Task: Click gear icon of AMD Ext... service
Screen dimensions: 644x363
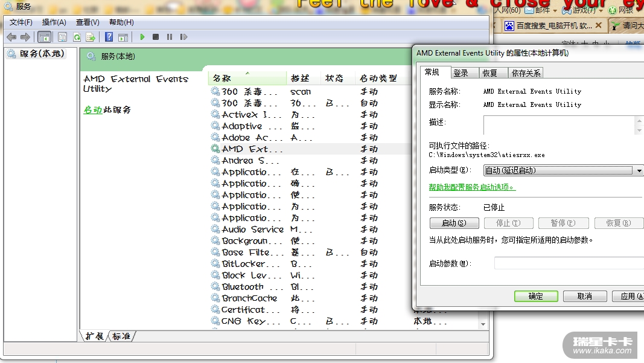Action: point(215,149)
